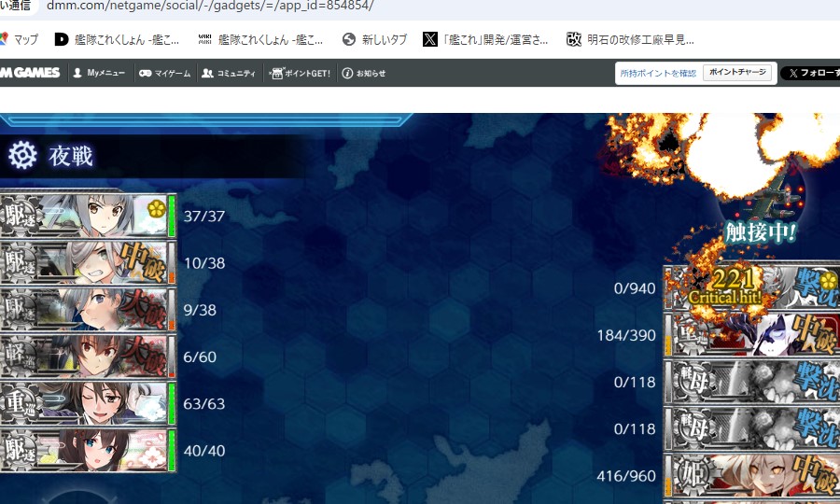The width and height of the screenshot is (840, 504).
Task: Click the browser address bar URL
Action: coord(210,6)
